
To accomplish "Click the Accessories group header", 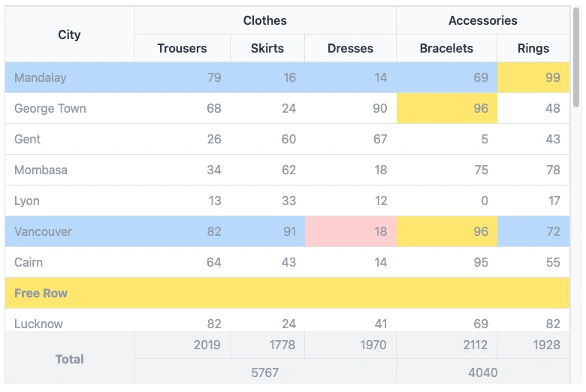I will 482,20.
